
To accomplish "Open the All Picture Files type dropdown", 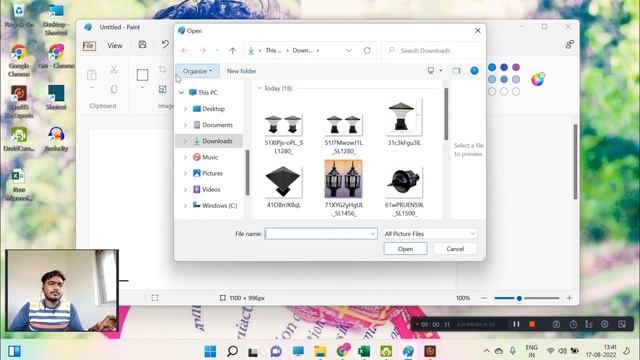I will click(x=430, y=234).
